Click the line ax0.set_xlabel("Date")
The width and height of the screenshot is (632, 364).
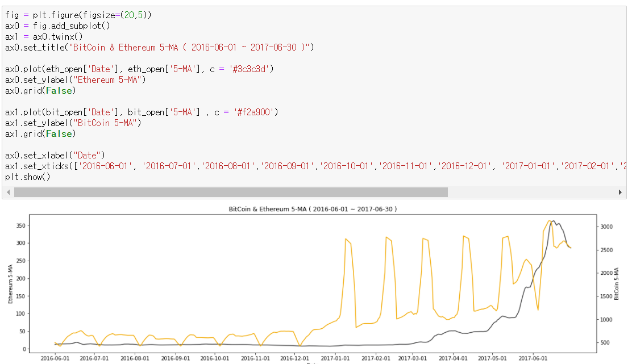coord(55,156)
